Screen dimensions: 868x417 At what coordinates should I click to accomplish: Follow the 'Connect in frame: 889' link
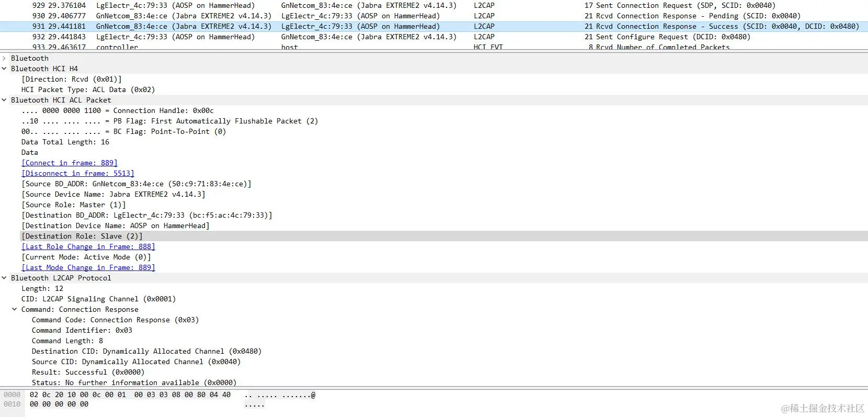70,163
